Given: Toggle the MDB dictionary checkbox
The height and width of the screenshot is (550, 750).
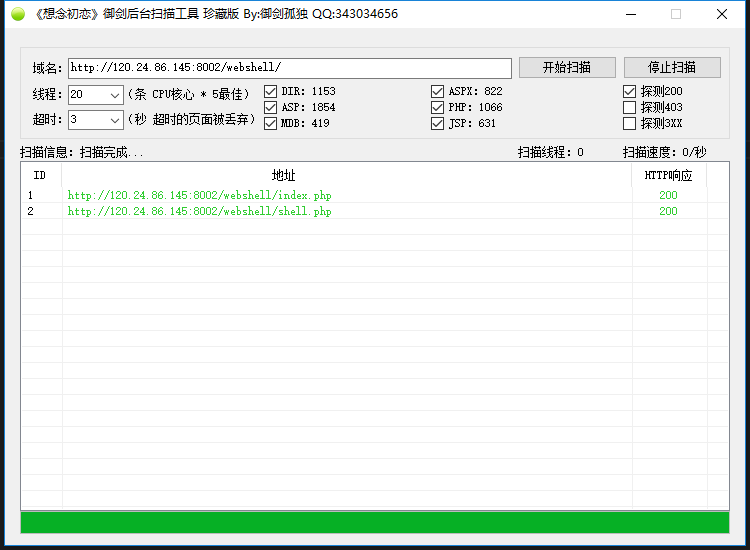Looking at the screenshot, I should tap(271, 124).
